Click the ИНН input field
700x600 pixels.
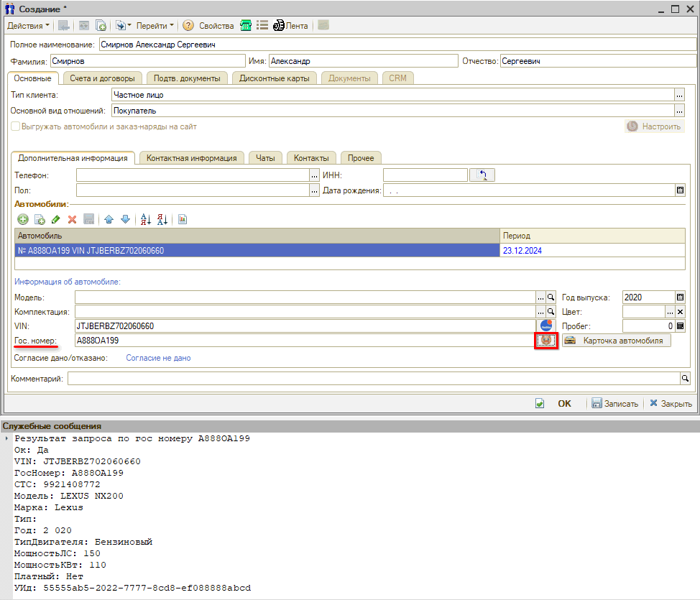[425, 175]
